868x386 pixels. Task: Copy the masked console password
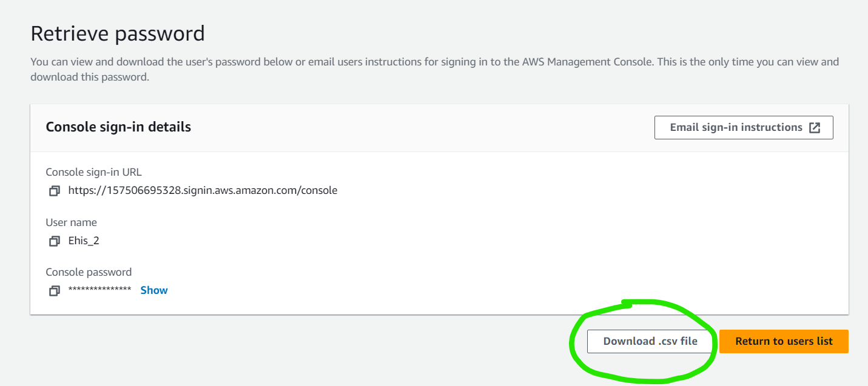(x=55, y=291)
